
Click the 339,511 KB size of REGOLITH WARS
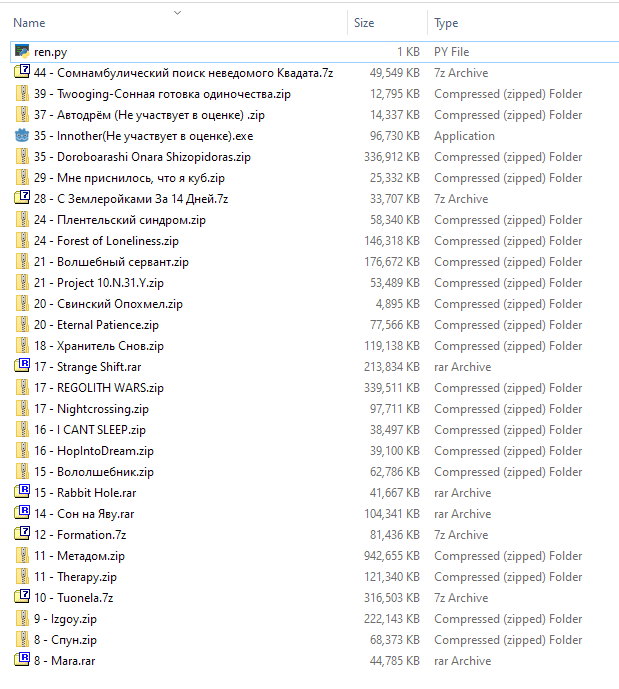(x=392, y=388)
